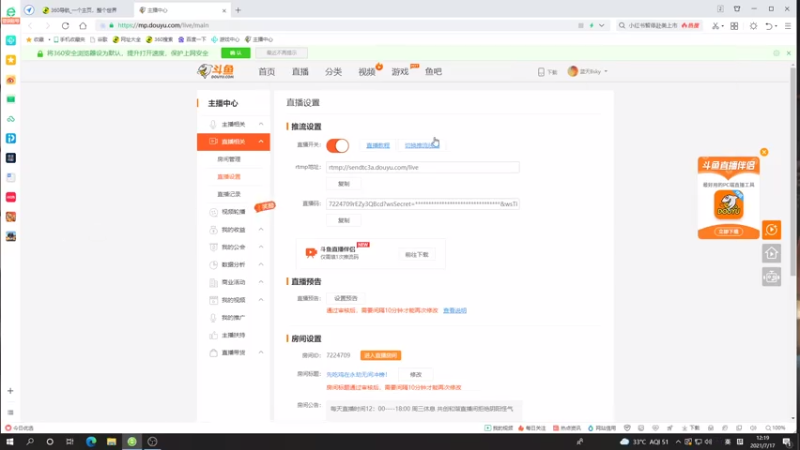Expand the 商业活动 sidebar chevron

tap(261, 282)
